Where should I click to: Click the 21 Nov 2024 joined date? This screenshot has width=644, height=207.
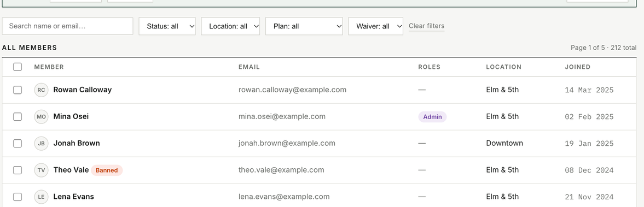click(589, 197)
